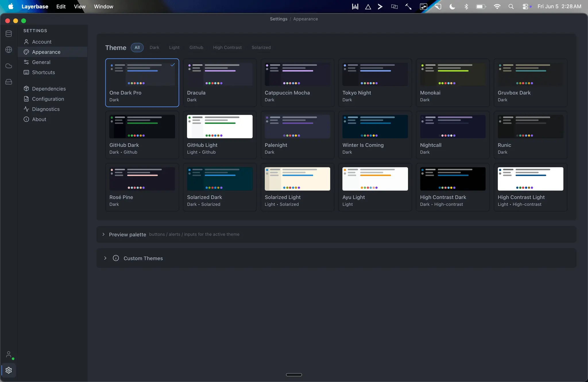Click the General sliders icon
588x382 pixels.
pos(26,62)
